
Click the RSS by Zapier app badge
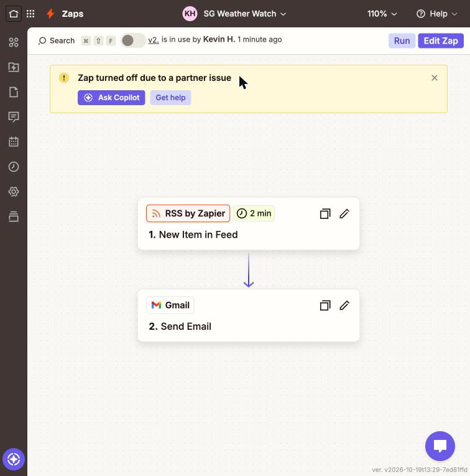(x=188, y=213)
